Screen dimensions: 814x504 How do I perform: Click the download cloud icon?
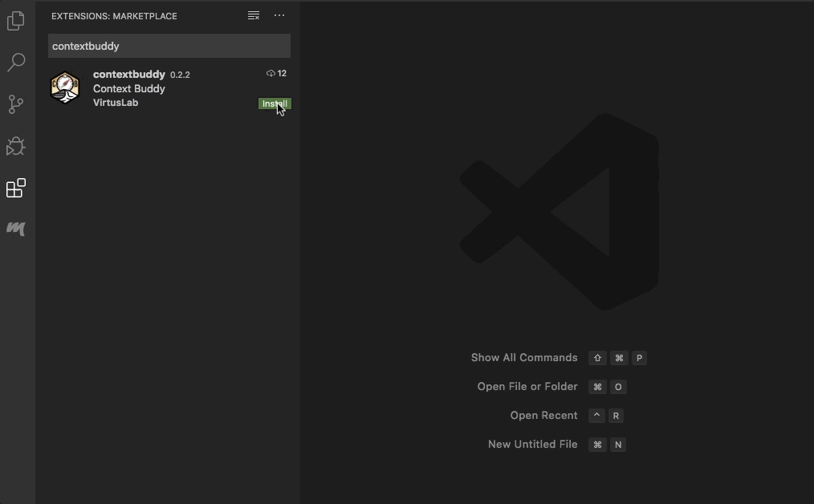271,73
